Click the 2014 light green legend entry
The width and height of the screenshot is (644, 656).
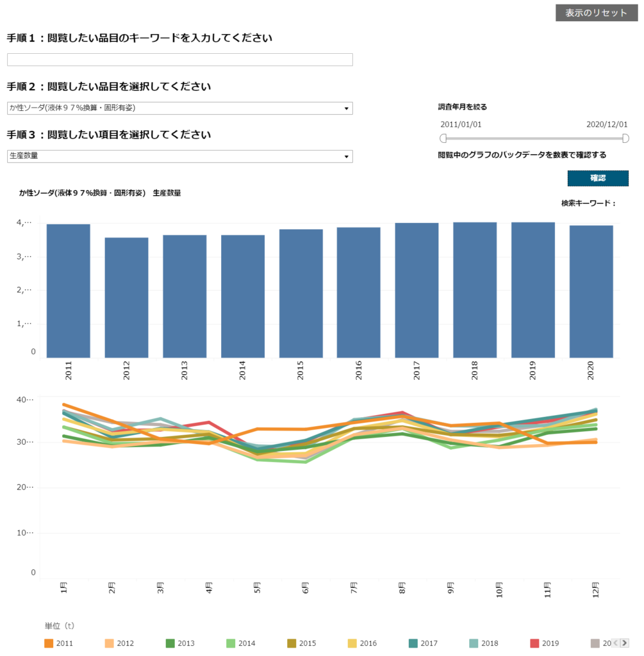(240, 643)
